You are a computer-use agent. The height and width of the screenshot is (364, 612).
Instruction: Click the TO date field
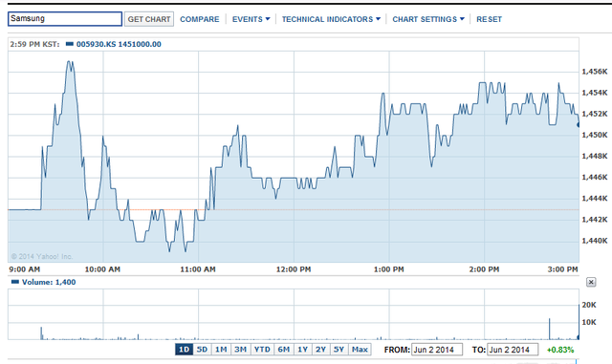point(513,350)
